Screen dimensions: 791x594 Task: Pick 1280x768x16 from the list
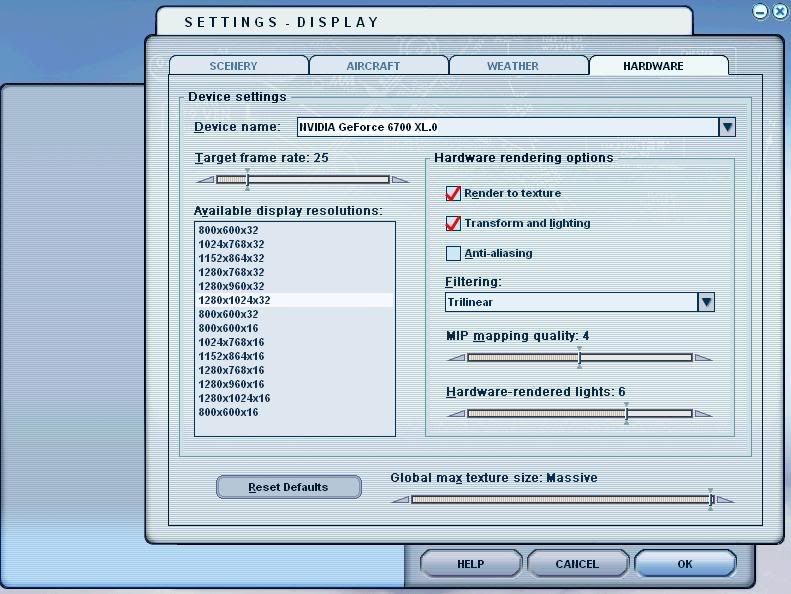coord(295,370)
